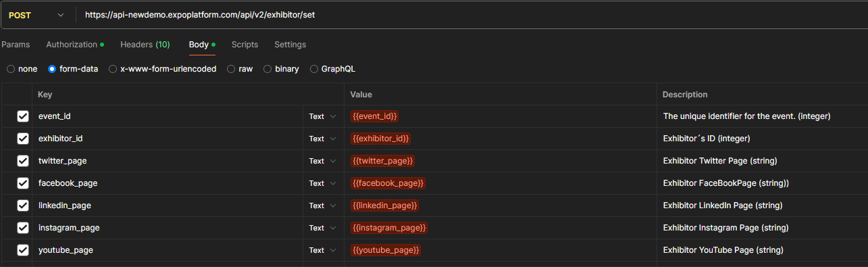
Task: Expand the Text type selector for facebook_page
Action: tap(322, 183)
